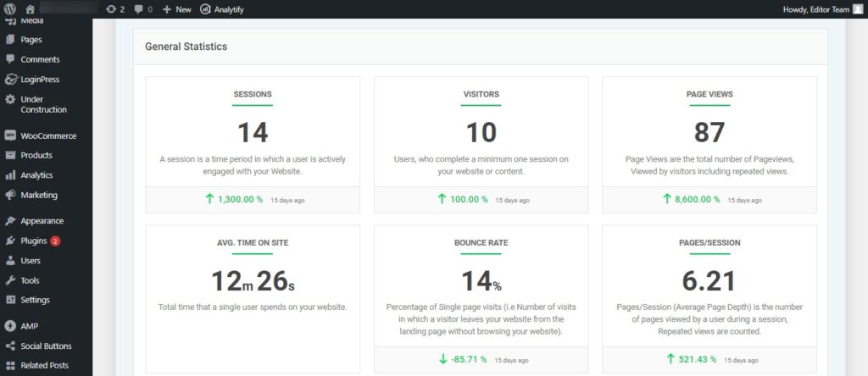868x376 pixels.
Task: Click the Media icon in the sidebar
Action: (10, 21)
